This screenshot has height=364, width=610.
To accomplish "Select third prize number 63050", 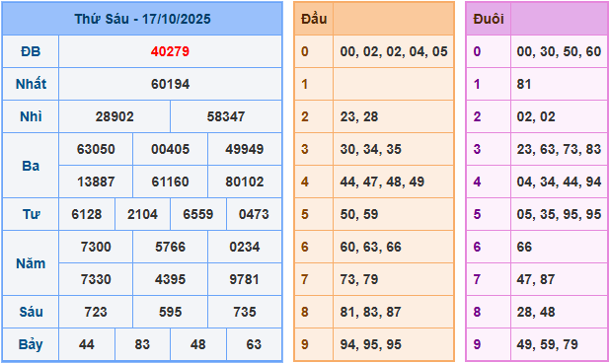I will (96, 149).
